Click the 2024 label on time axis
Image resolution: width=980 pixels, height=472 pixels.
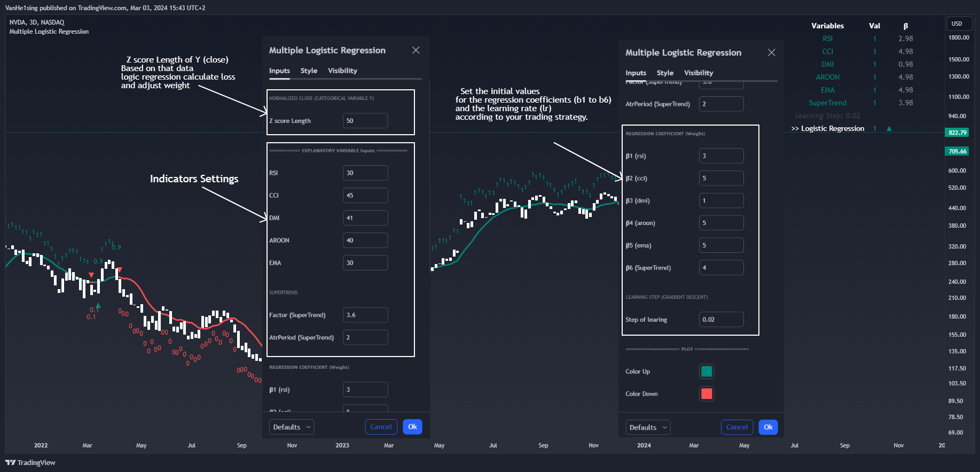644,445
